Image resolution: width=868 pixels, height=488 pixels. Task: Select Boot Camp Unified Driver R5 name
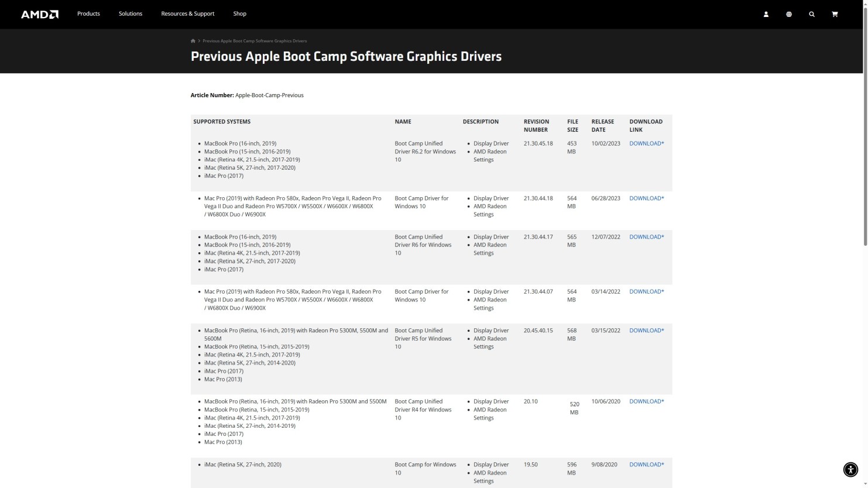[x=423, y=339]
